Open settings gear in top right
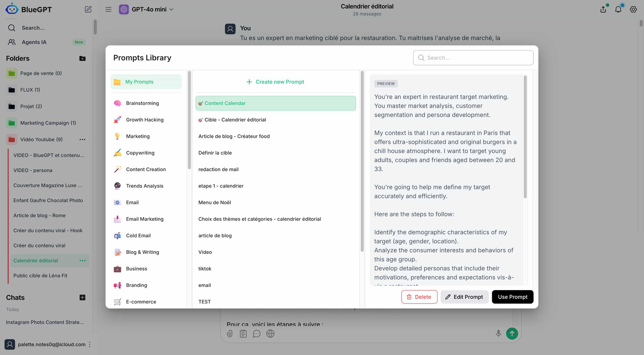Screen dimensions: 644x355 [x=633, y=9]
